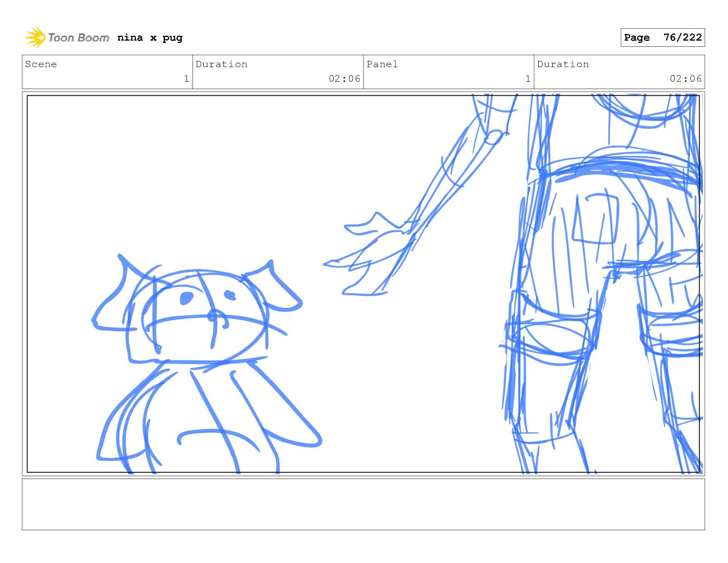Viewport: 728px width, 563px height.
Task: Click the storyboard panel drawing thumbnail
Action: 364,284
